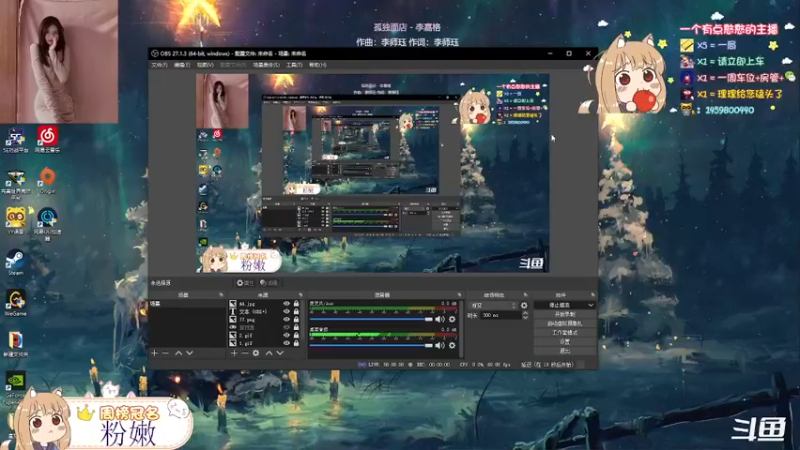The image size is (800, 450).
Task: Launch the Origin desktop shortcut
Action: coord(47,180)
